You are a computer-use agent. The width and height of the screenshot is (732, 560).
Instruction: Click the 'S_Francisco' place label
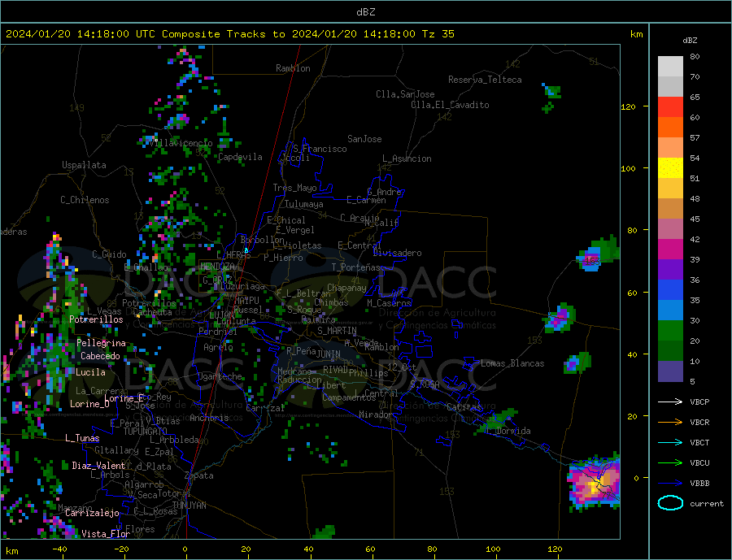[x=320, y=149]
